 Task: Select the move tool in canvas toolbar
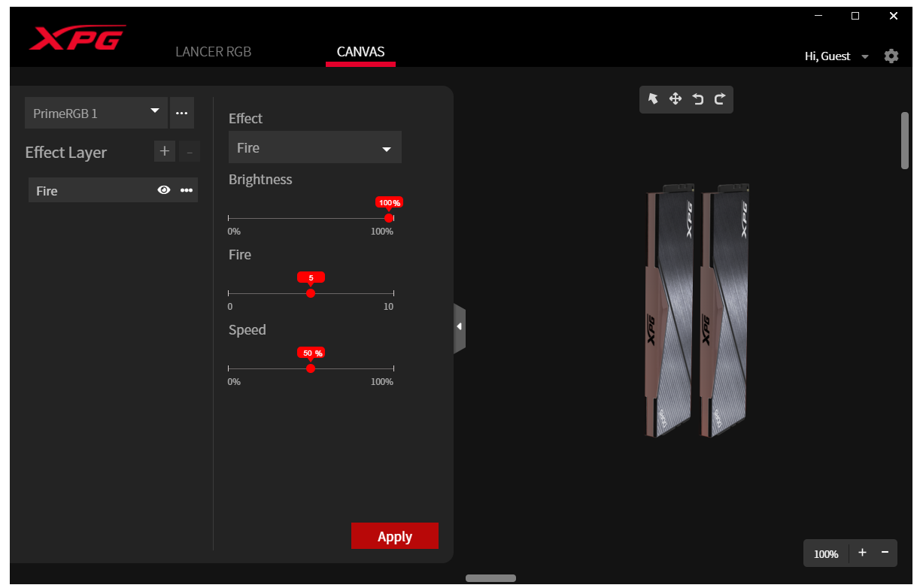(x=676, y=99)
